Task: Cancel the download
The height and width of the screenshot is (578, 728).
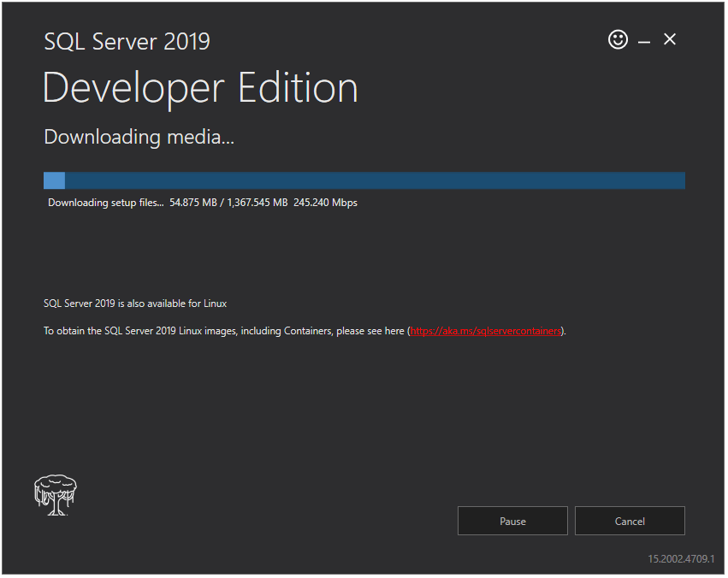Action: (629, 521)
